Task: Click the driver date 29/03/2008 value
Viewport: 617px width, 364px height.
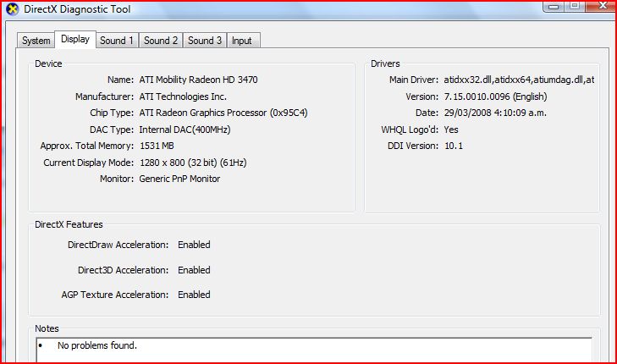Action: (x=495, y=113)
